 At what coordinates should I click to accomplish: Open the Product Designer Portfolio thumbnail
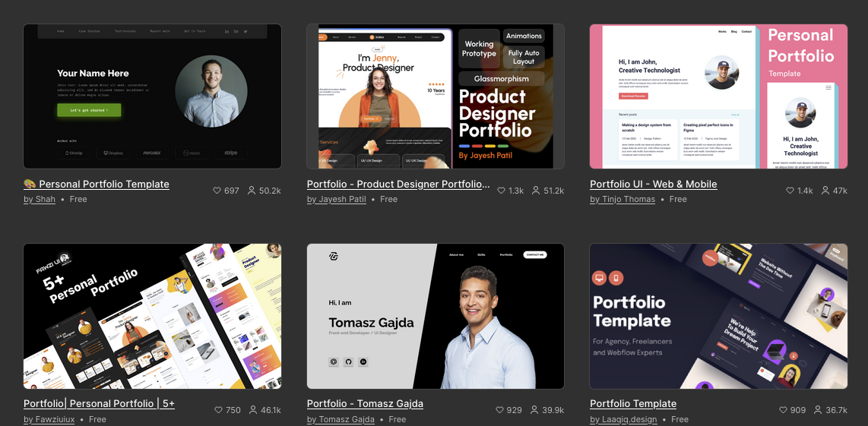point(436,96)
